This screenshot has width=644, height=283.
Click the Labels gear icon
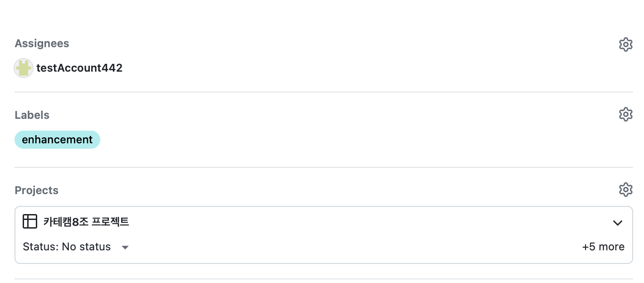(625, 114)
